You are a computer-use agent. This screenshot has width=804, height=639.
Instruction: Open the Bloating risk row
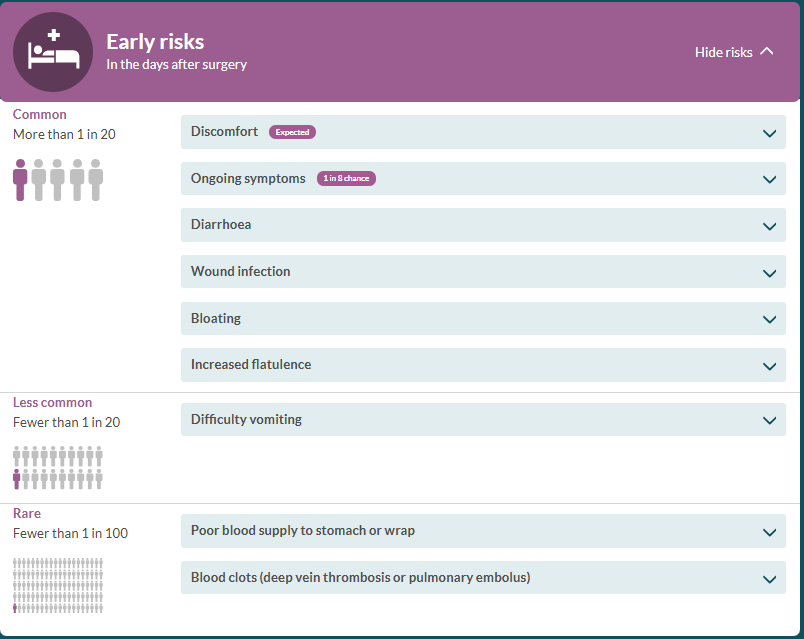point(483,318)
